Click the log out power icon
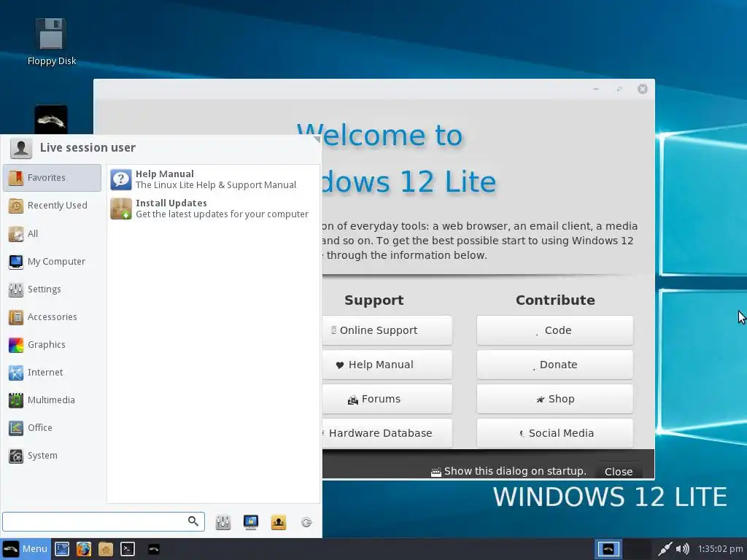Image resolution: width=747 pixels, height=560 pixels. 306,522
